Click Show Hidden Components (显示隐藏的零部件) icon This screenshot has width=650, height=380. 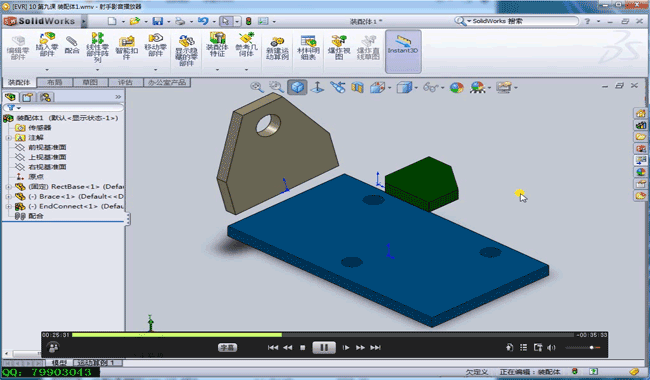coord(186,50)
